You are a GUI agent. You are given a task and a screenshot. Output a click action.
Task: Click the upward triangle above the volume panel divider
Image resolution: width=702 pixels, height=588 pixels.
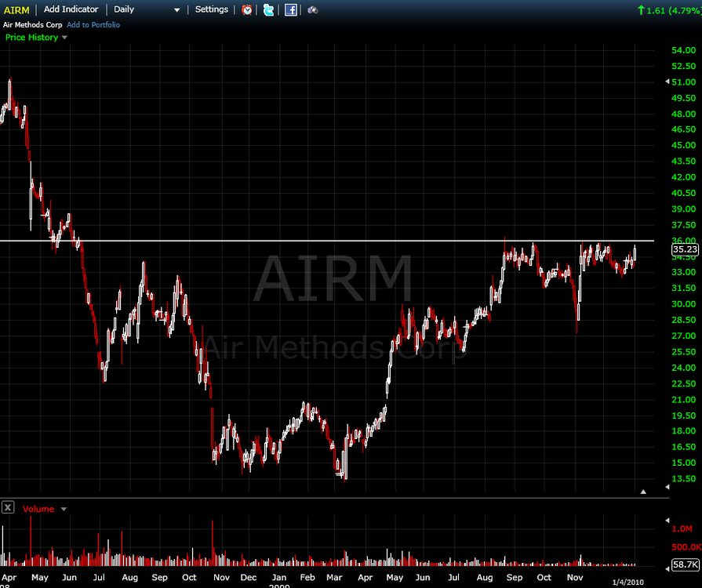pos(643,492)
